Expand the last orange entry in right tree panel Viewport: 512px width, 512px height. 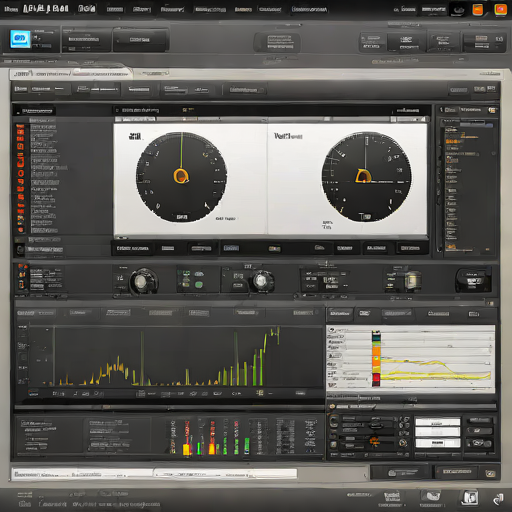451,247
